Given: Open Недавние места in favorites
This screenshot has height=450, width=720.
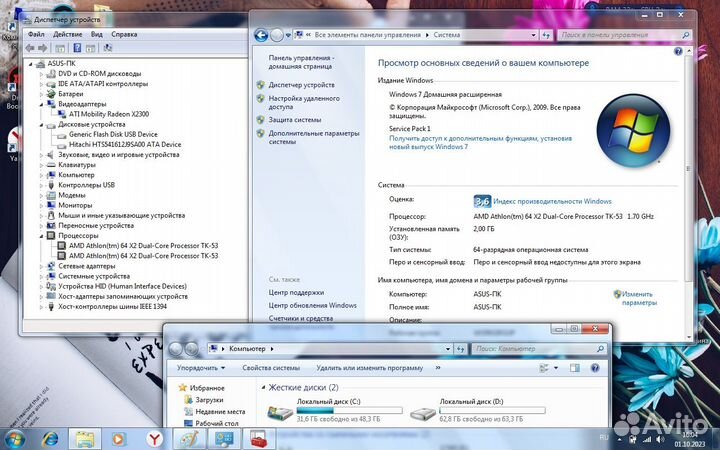Looking at the screenshot, I should (x=220, y=412).
